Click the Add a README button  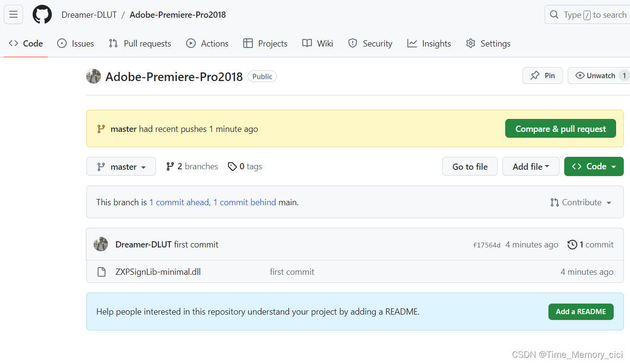click(581, 312)
